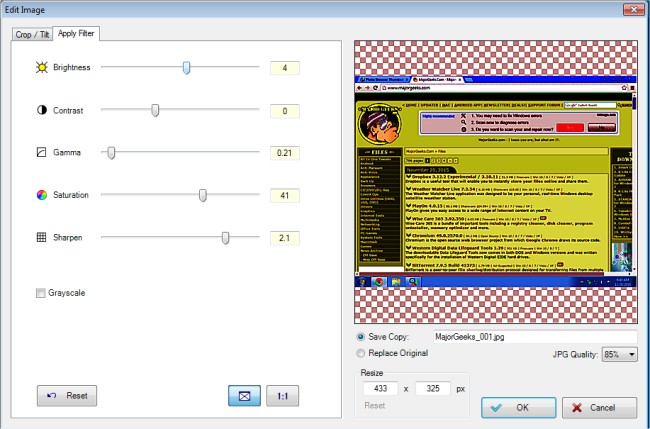Image resolution: width=650 pixels, height=429 pixels.
Task: Switch to the Crop / Tilt tab
Action: click(32, 34)
